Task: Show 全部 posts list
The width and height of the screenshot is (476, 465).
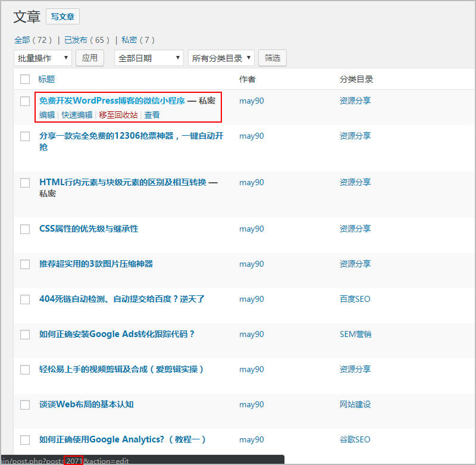Action: [x=23, y=40]
